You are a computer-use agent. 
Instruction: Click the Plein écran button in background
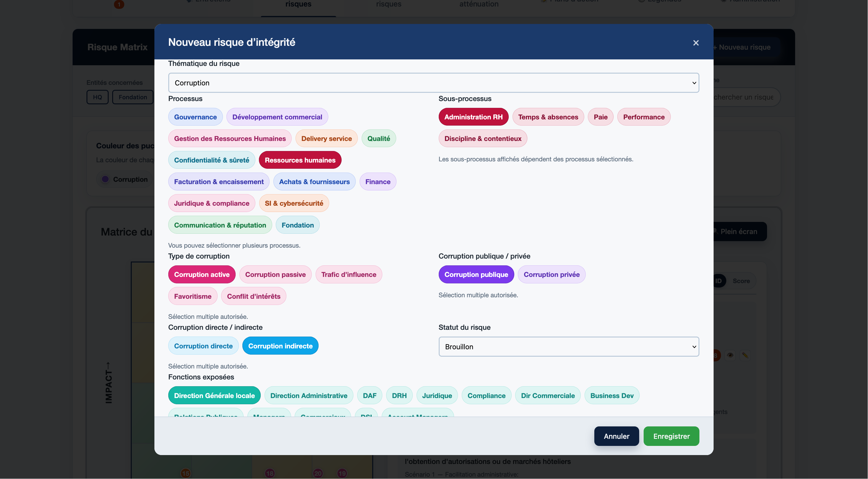(740, 231)
